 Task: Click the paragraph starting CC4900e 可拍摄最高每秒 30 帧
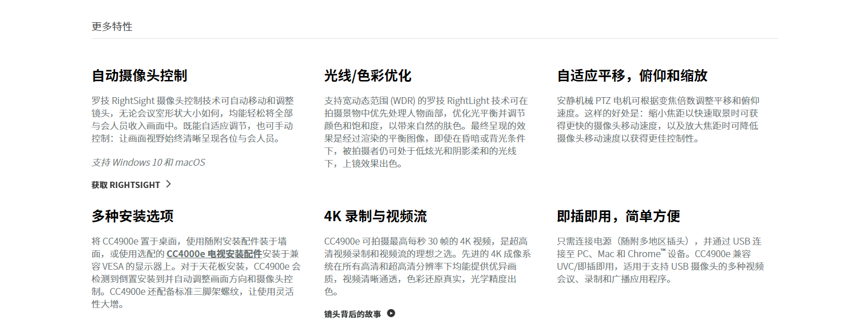(x=428, y=266)
